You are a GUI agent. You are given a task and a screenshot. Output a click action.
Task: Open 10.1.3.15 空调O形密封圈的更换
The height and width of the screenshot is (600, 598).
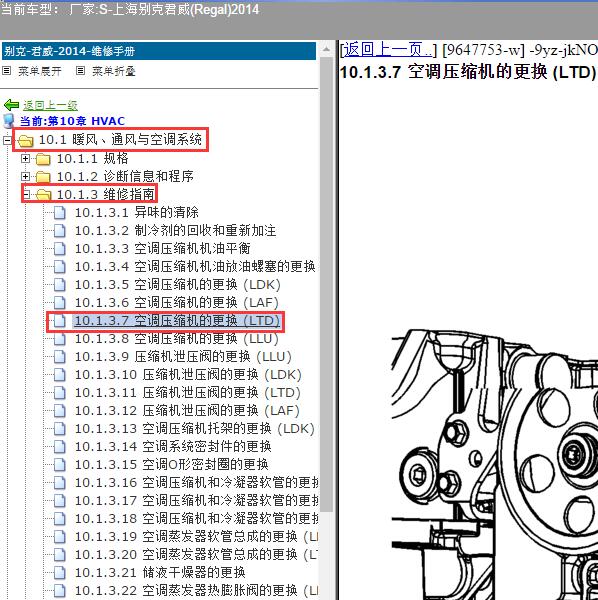point(171,465)
